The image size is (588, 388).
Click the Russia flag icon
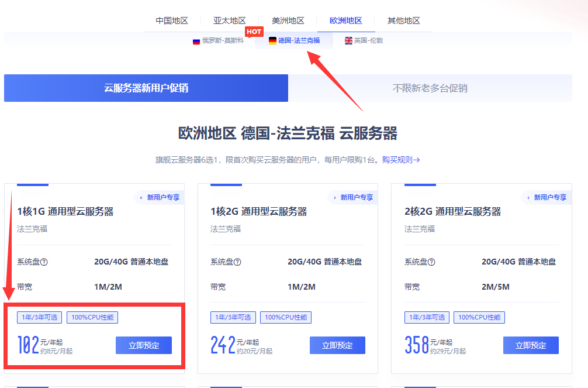[x=196, y=41]
